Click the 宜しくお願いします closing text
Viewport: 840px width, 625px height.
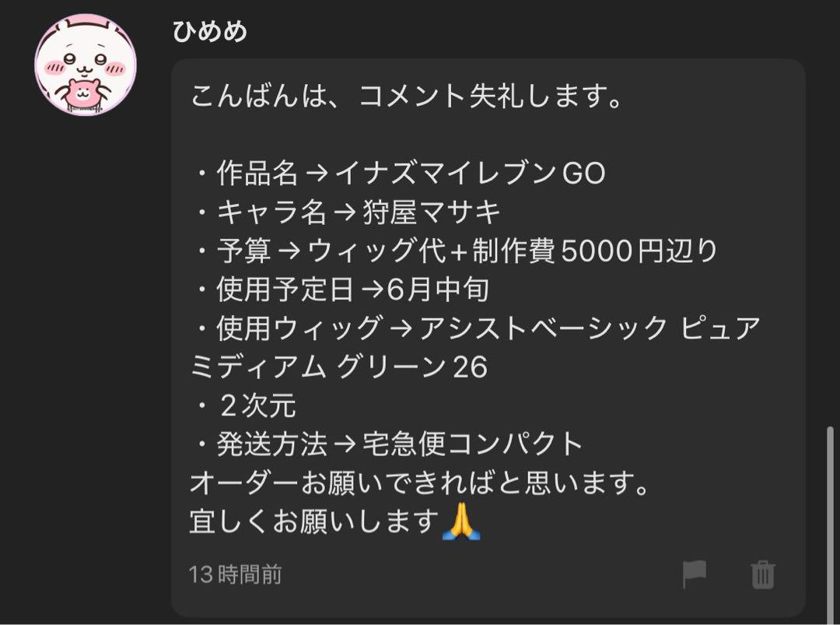point(315,521)
